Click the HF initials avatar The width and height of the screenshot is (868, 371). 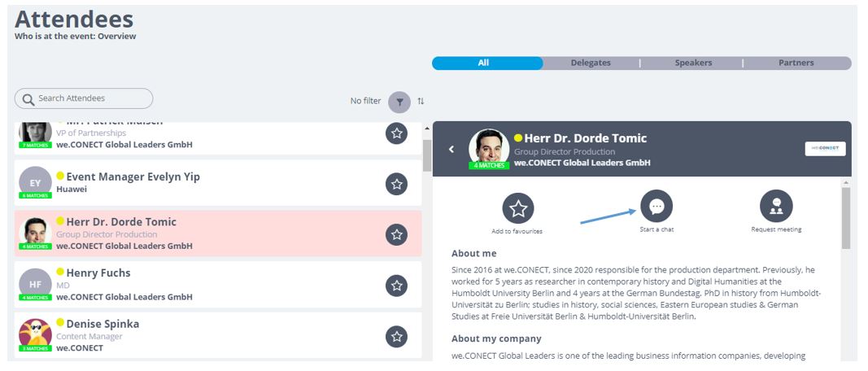pos(35,284)
